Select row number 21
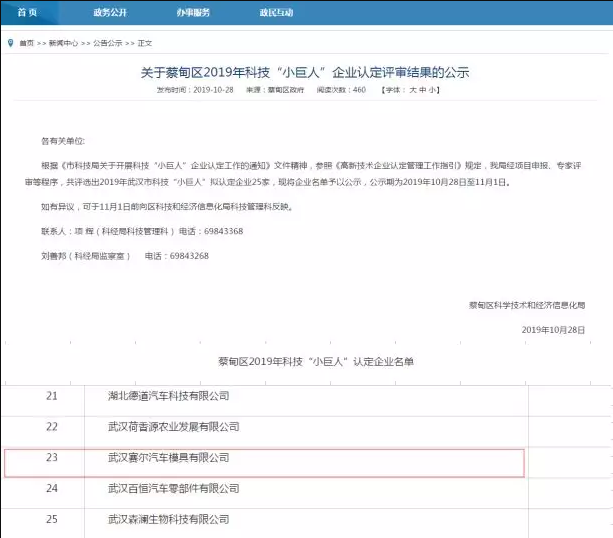 coord(52,396)
